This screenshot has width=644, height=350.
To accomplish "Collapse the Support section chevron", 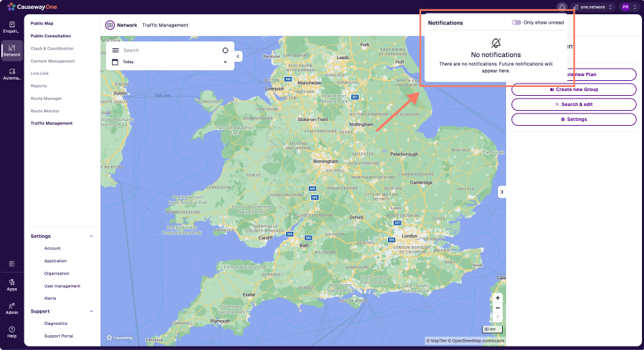I will coord(92,311).
